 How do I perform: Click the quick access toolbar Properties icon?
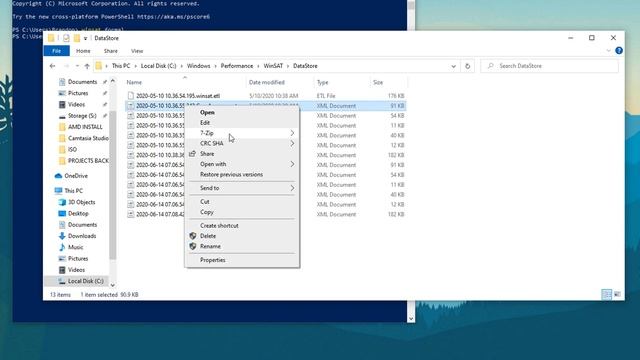[x=66, y=38]
